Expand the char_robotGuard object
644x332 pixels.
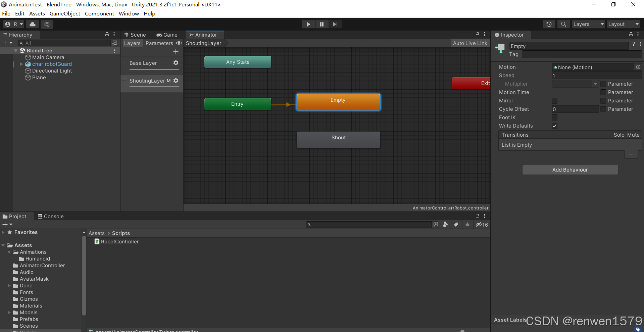(x=21, y=64)
